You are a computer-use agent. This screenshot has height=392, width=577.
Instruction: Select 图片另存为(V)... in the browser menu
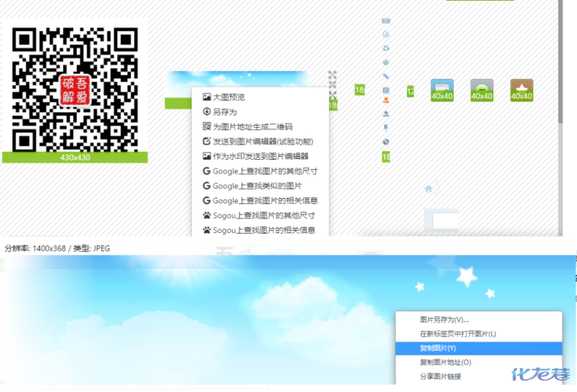point(479,320)
